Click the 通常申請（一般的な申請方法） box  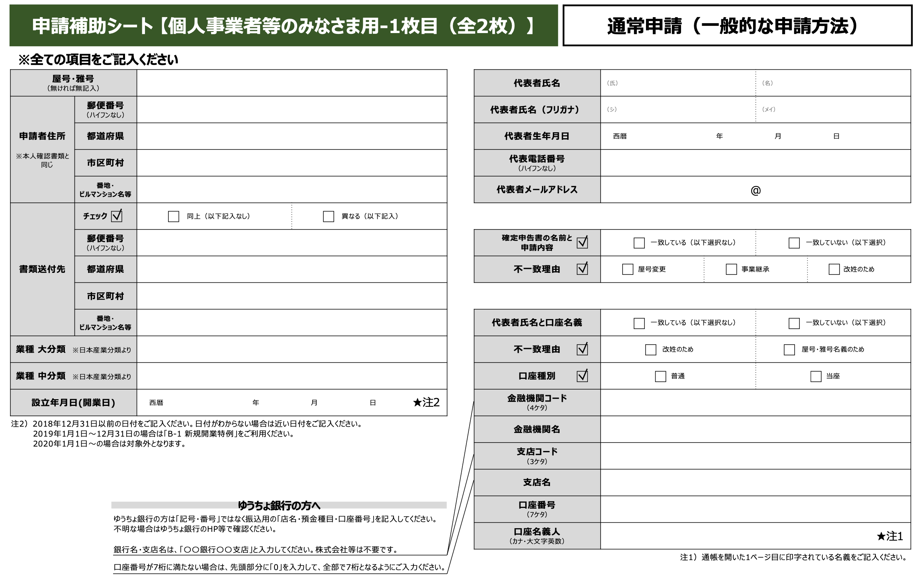(x=737, y=25)
